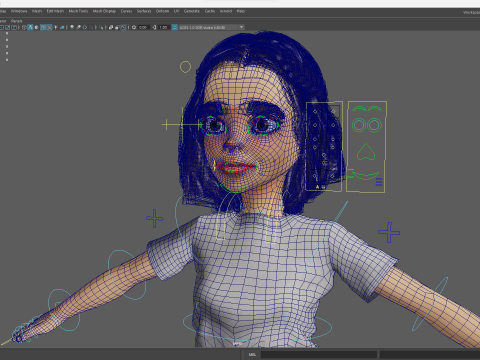Select the green chin curve control
Screen dimensions: 480x360
pyautogui.click(x=234, y=189)
